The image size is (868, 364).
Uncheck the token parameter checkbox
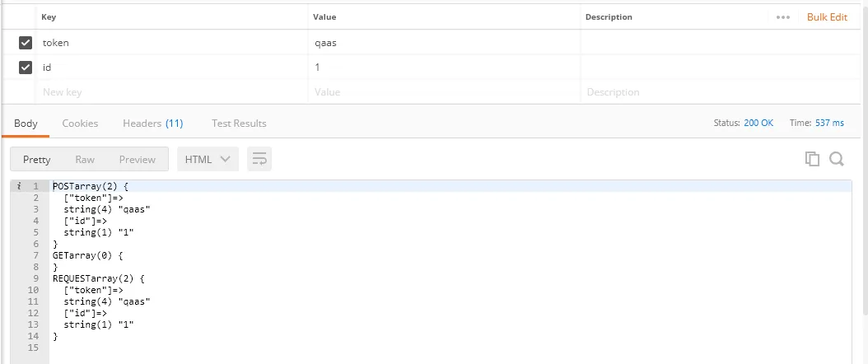26,43
